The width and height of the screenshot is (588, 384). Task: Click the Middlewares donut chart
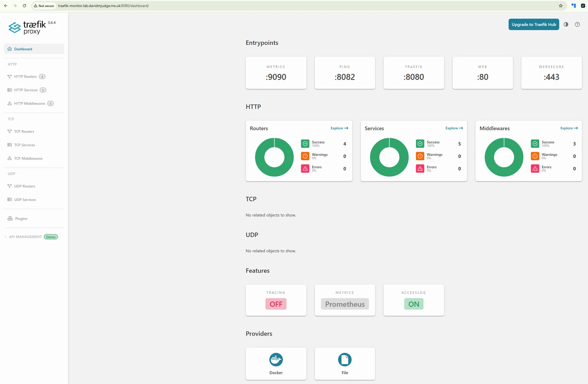pos(504,157)
